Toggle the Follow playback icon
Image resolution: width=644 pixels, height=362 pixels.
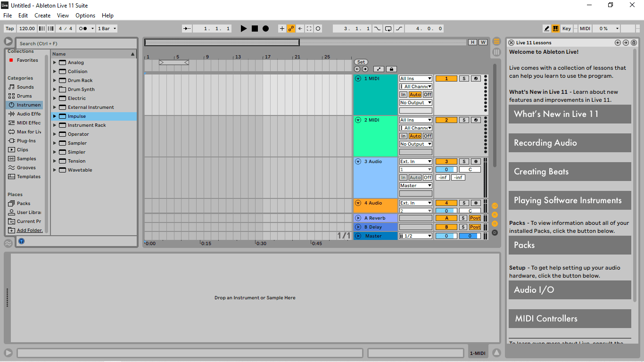[187, 29]
